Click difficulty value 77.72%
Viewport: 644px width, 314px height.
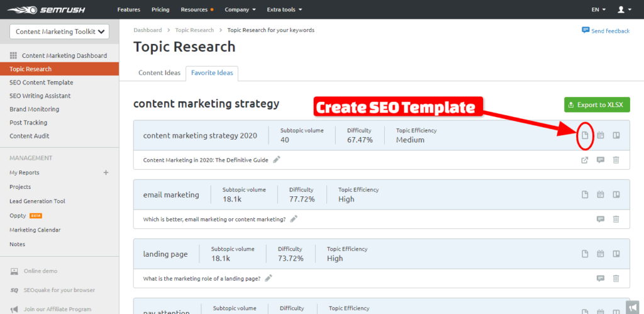(302, 199)
